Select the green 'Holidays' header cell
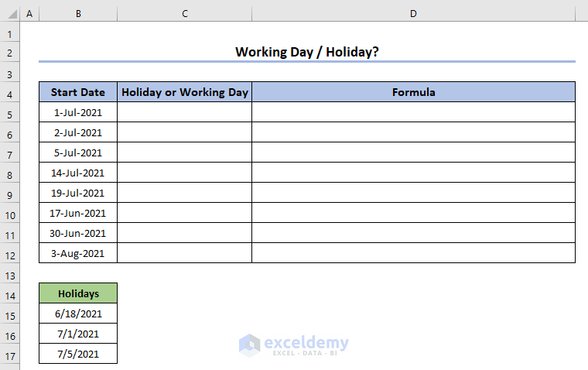Image resolution: width=588 pixels, height=370 pixels. [x=78, y=293]
